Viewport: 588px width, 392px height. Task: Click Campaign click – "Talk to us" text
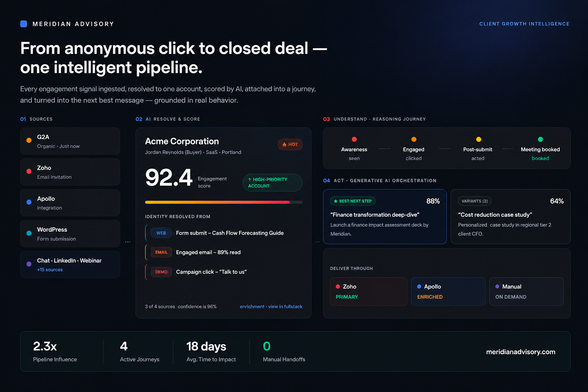pos(211,272)
